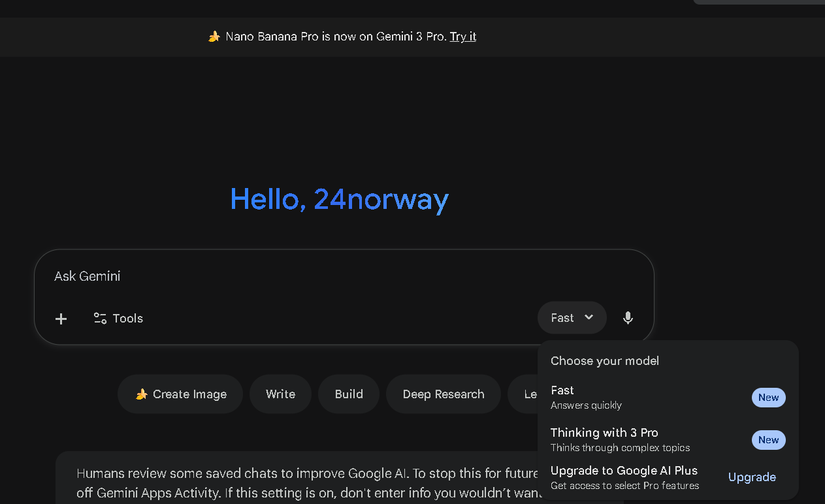
Task: Click the plus icon to add files
Action: coord(61,319)
